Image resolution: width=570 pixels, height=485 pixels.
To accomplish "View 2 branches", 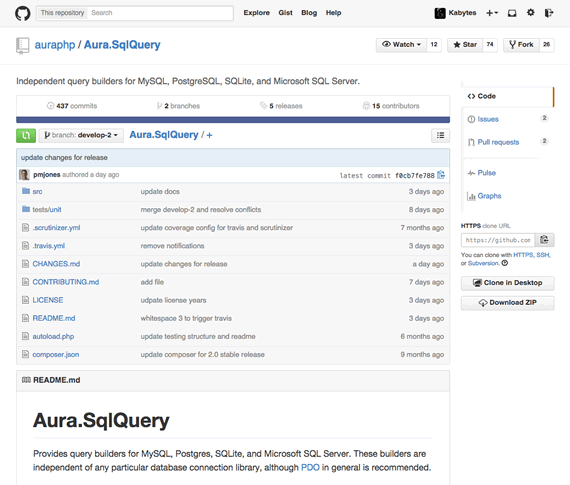I will click(x=178, y=106).
